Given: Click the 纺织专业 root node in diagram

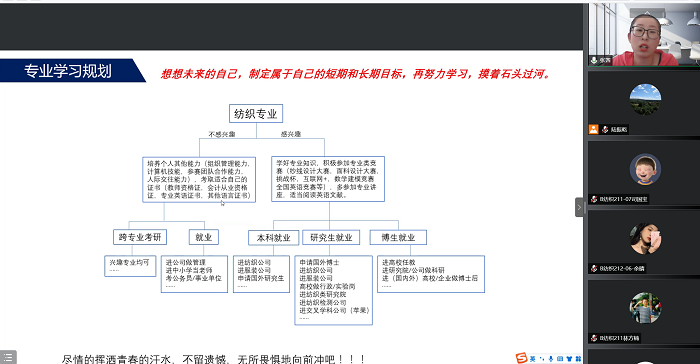Looking at the screenshot, I should point(256,114).
